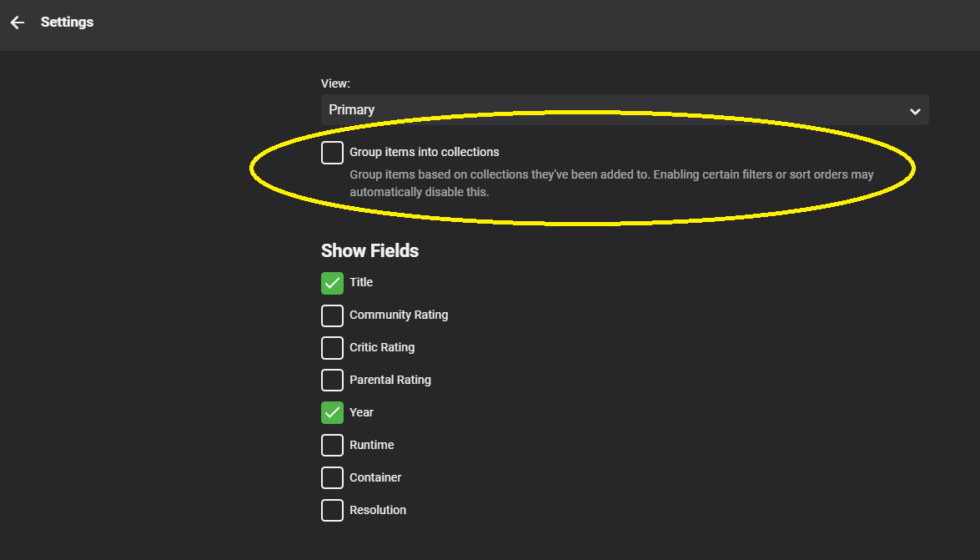980x560 pixels.
Task: Click the Settings page title
Action: coord(67,23)
